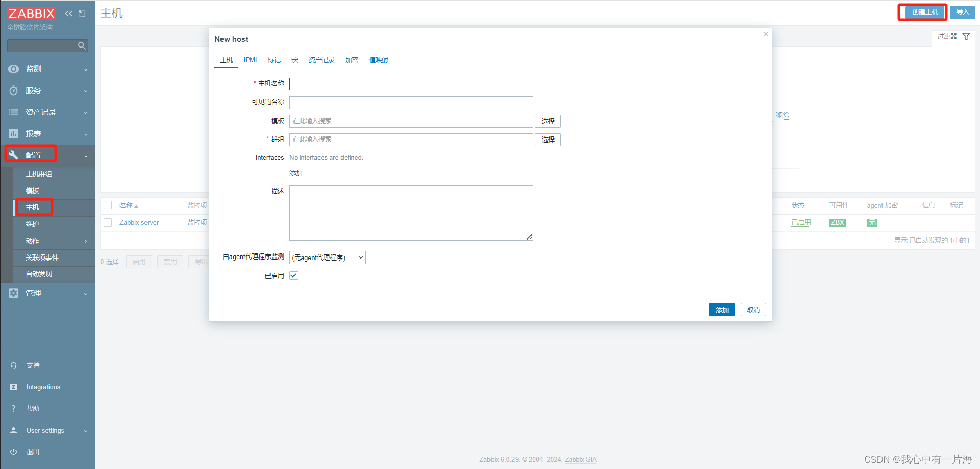Focus the 主机名称 input field
This screenshot has height=469, width=980.
(411, 84)
